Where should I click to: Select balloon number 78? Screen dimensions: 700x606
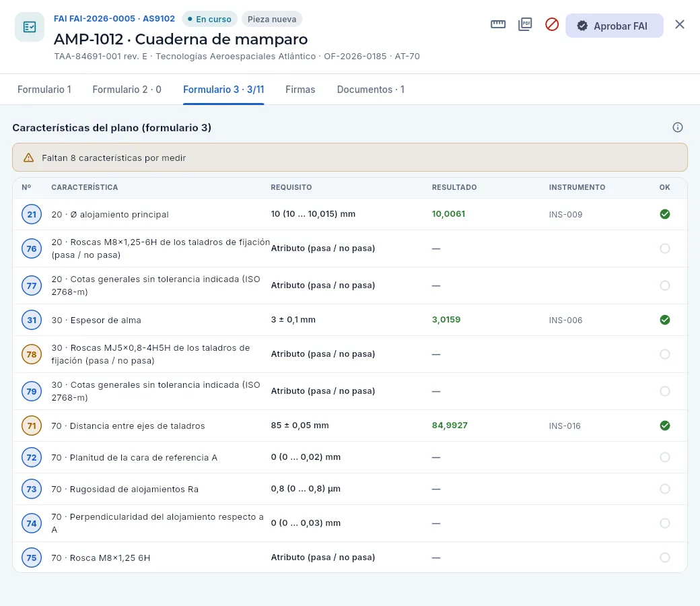(x=32, y=355)
